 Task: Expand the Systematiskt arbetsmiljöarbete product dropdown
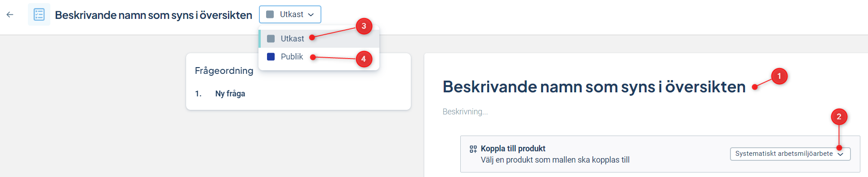click(x=790, y=154)
